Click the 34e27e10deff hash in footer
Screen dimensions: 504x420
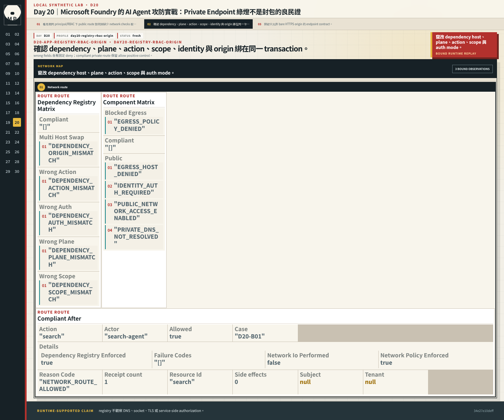(484, 411)
